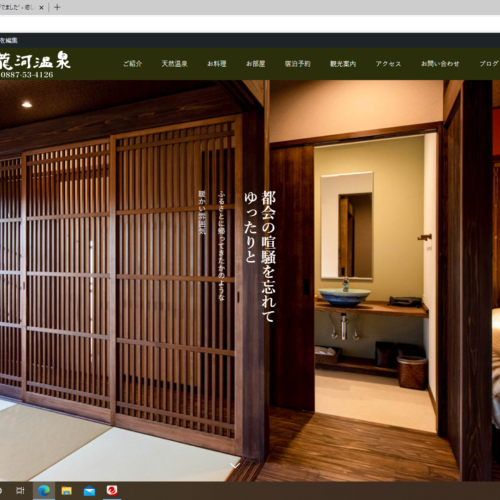Open the ご紹介 menu item
This screenshot has height=500, width=500.
[133, 64]
